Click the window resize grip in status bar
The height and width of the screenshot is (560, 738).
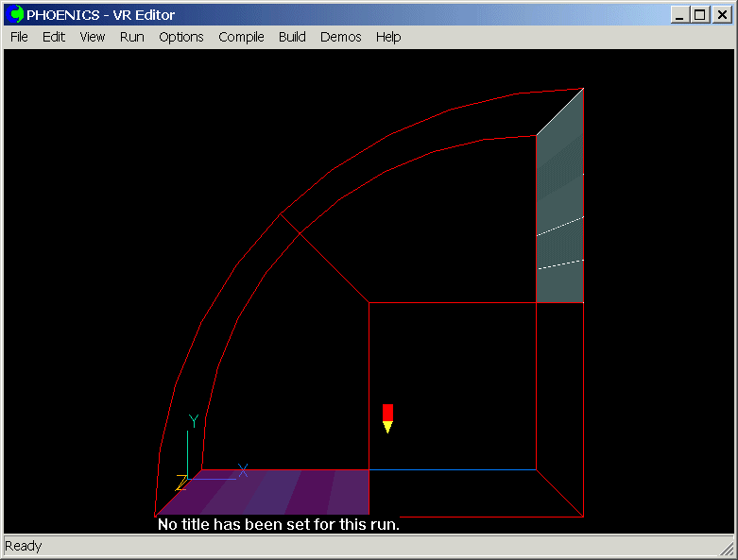pyautogui.click(x=727, y=549)
